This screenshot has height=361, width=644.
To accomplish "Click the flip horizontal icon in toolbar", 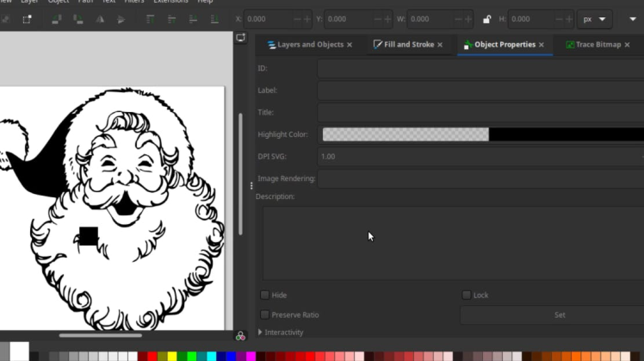I will click(x=102, y=19).
